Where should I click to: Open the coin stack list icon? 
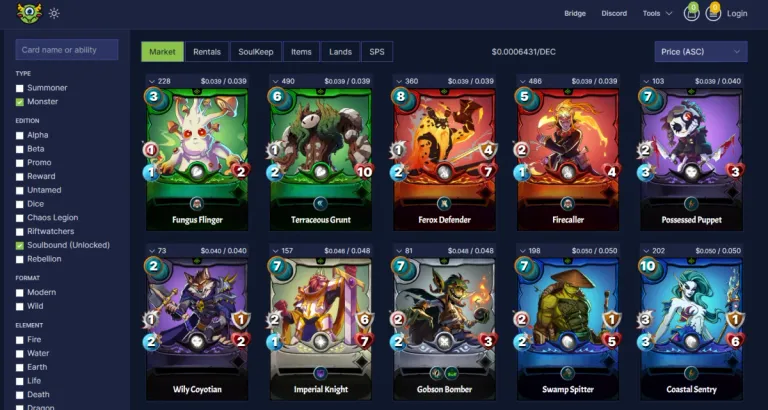coord(713,13)
